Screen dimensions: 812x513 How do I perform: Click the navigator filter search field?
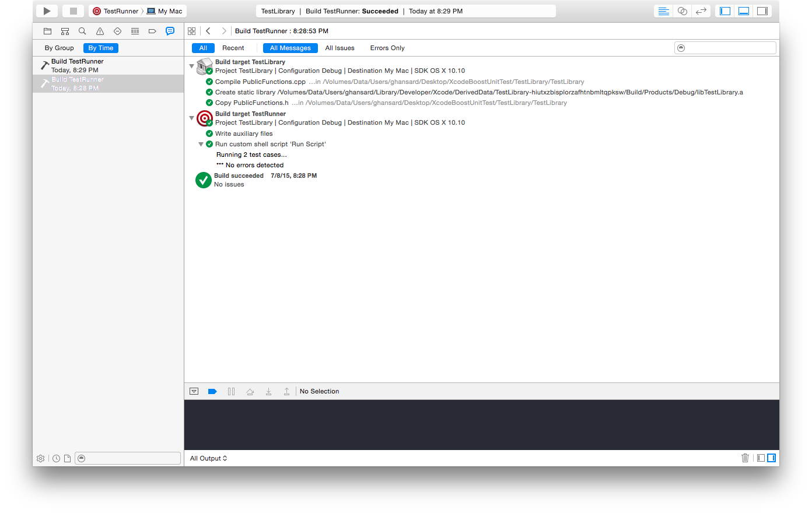(128, 458)
